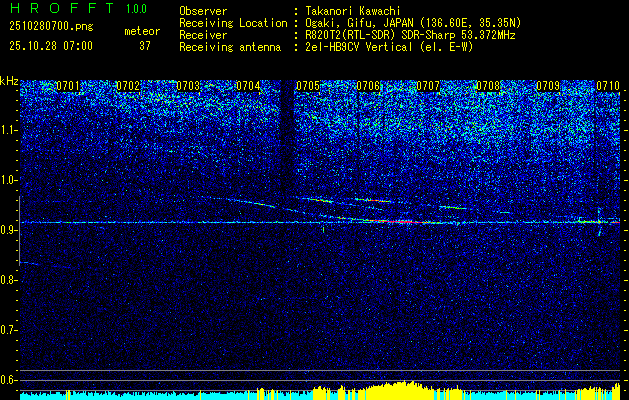Click the kHz axis unit label

(x=9, y=82)
